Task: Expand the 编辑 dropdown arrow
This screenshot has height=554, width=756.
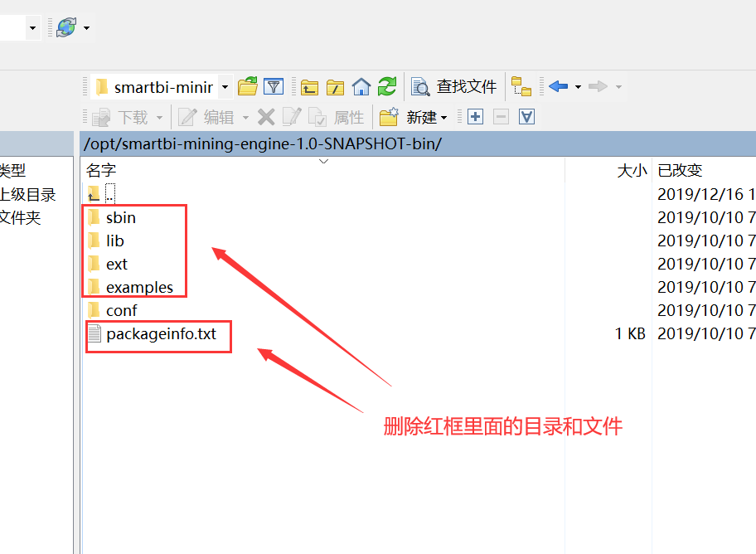Action: tap(245, 118)
